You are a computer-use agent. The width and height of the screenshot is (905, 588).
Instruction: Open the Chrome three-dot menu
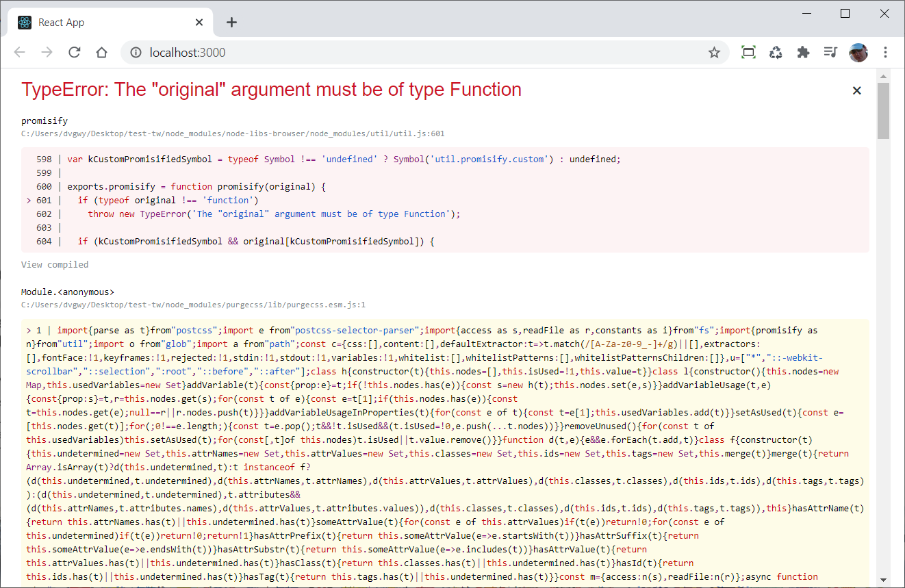tap(885, 52)
